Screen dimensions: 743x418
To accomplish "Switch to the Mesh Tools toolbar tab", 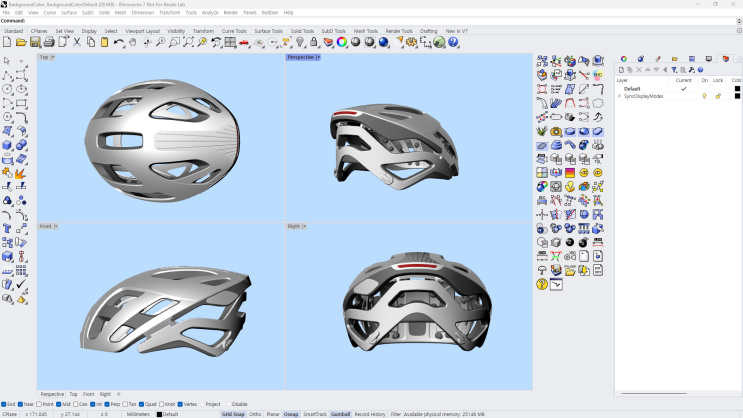I will pos(366,31).
